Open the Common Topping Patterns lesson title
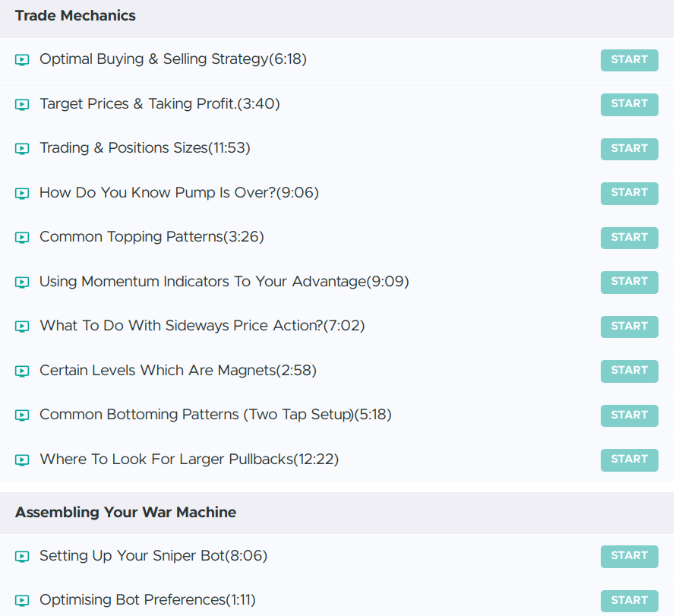 click(151, 237)
